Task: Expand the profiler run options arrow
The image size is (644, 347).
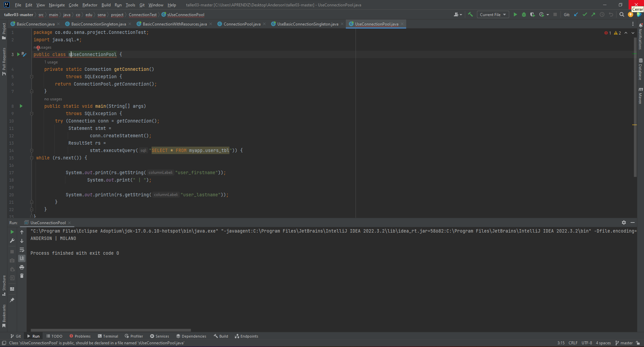Action: tap(548, 14)
